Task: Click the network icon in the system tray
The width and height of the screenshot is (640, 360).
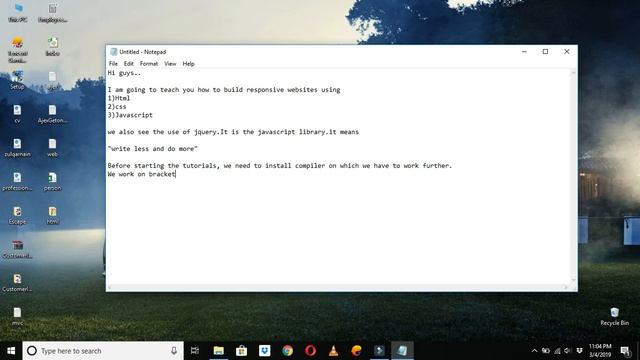Action: click(557, 351)
